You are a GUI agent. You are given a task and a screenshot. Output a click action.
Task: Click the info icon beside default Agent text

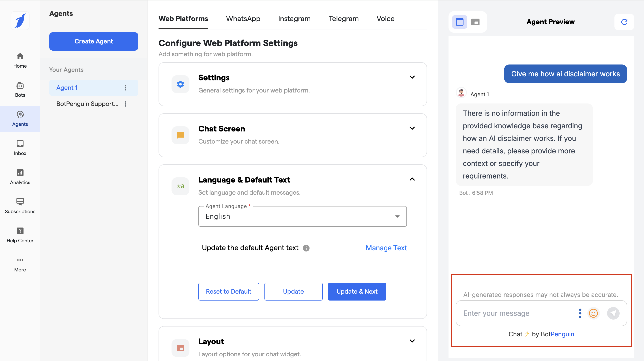pyautogui.click(x=306, y=248)
